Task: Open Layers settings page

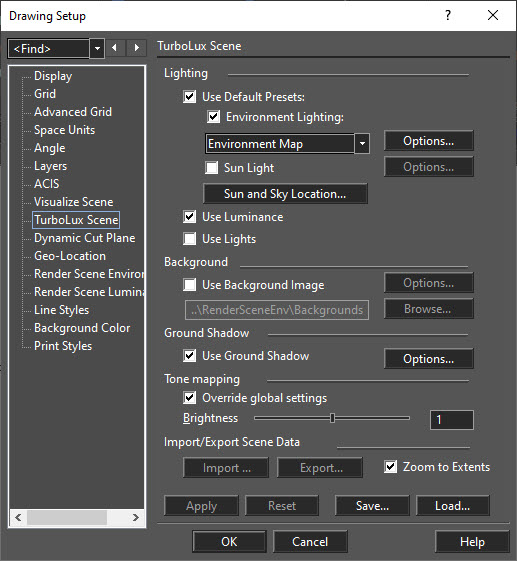Action: point(50,166)
